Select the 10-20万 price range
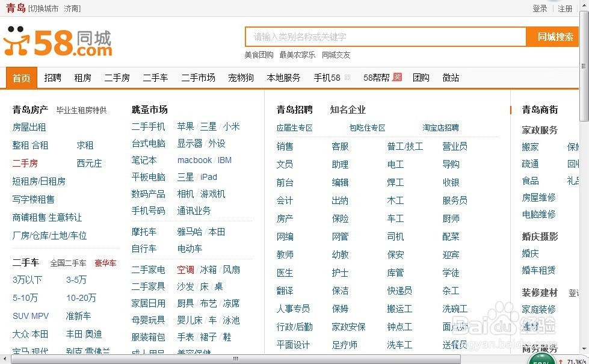The image size is (589, 364). click(x=81, y=298)
